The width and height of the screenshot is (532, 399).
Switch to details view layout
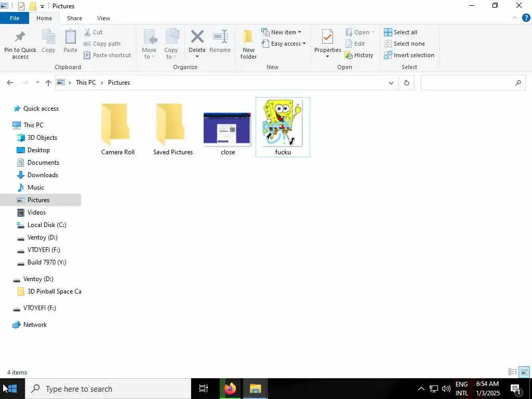coord(513,372)
